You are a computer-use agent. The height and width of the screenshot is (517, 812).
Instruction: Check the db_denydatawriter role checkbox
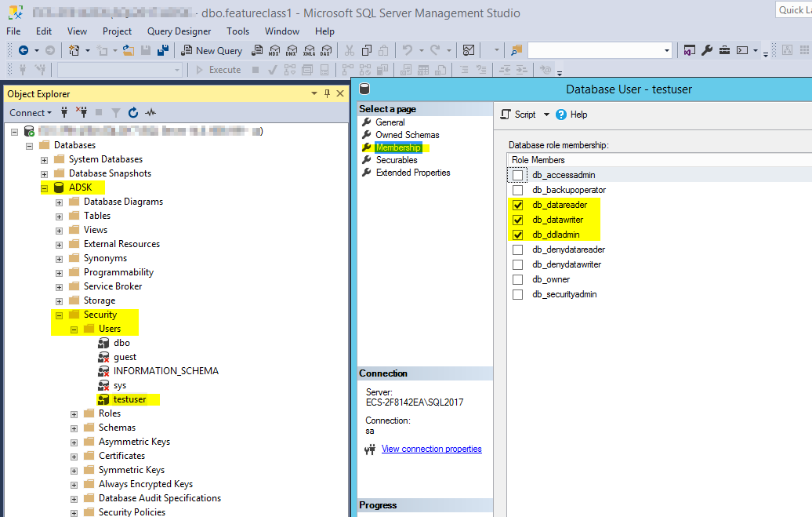(x=517, y=264)
